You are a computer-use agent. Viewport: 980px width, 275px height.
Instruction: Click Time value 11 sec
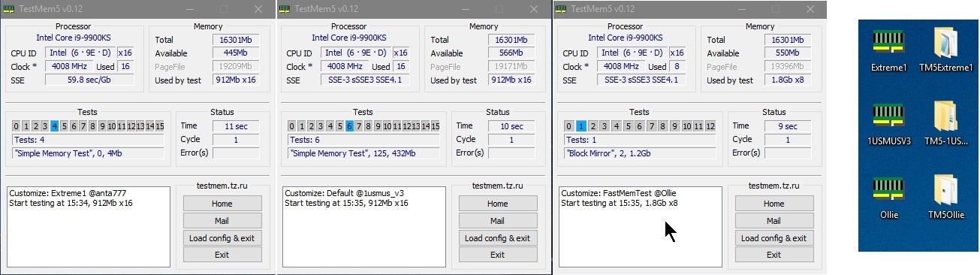(x=235, y=126)
